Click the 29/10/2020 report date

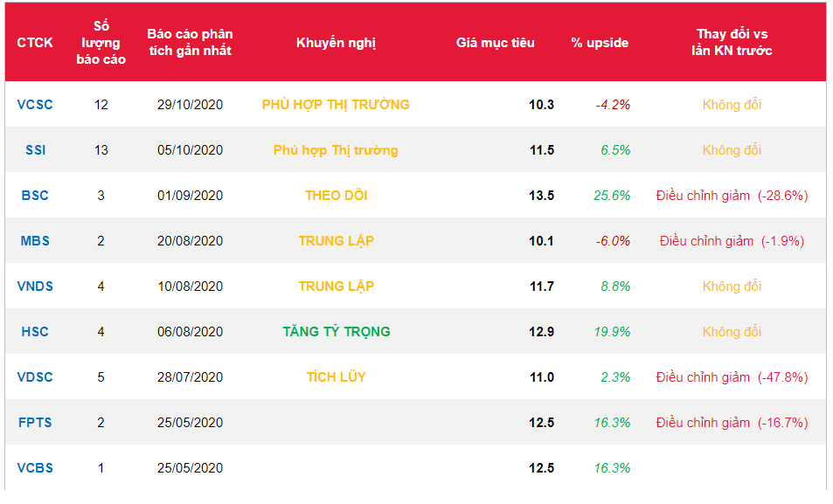[190, 105]
